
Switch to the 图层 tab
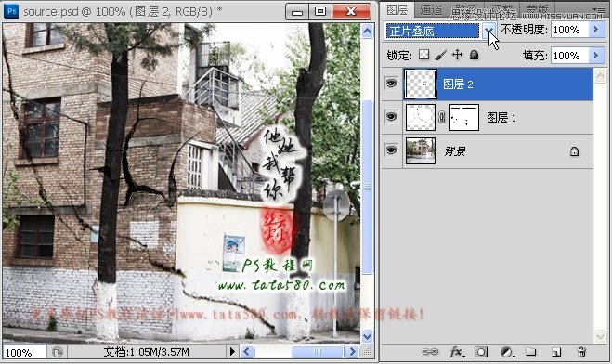tap(397, 10)
